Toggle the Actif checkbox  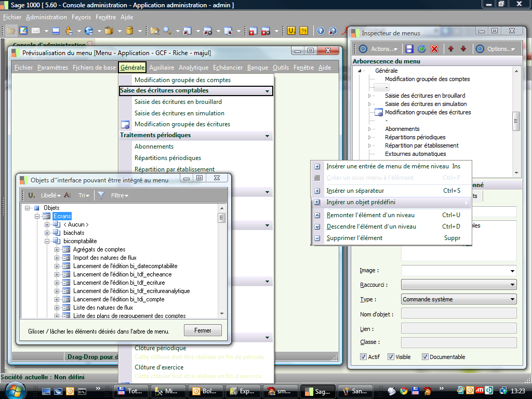[x=363, y=356]
